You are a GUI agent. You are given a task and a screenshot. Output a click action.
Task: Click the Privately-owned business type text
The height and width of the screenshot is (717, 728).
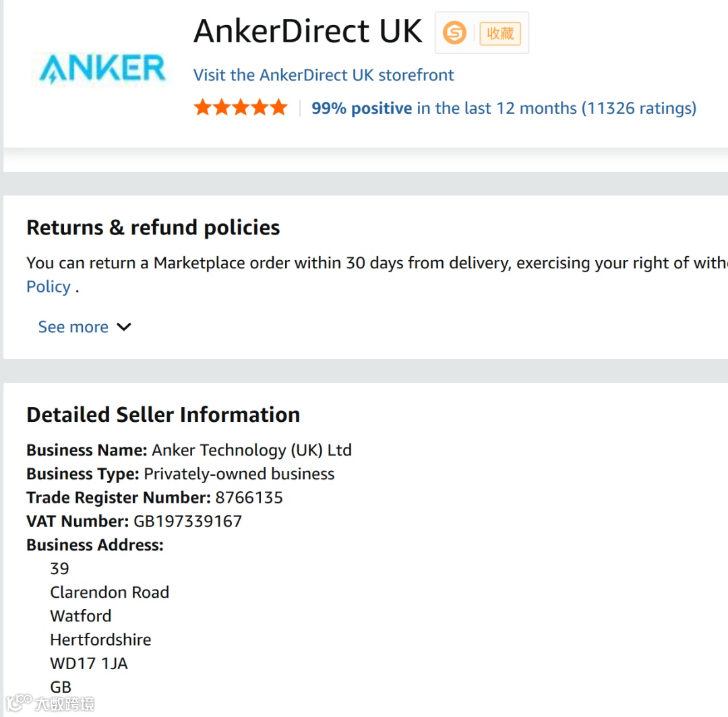[239, 474]
